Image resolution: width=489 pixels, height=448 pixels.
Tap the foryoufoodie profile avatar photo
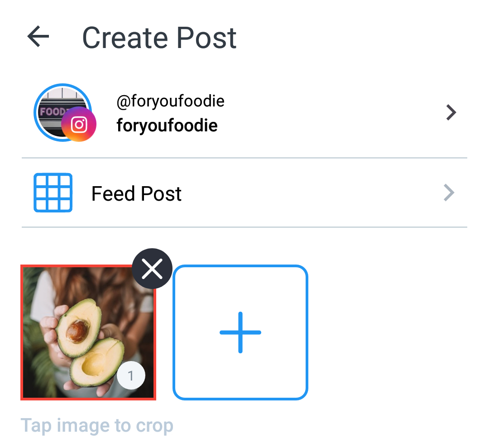pos(62,112)
